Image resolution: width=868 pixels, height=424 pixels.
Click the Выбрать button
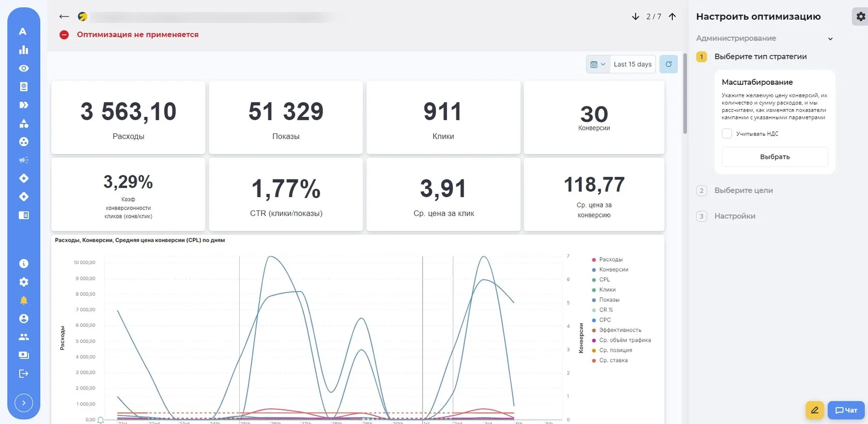click(775, 157)
